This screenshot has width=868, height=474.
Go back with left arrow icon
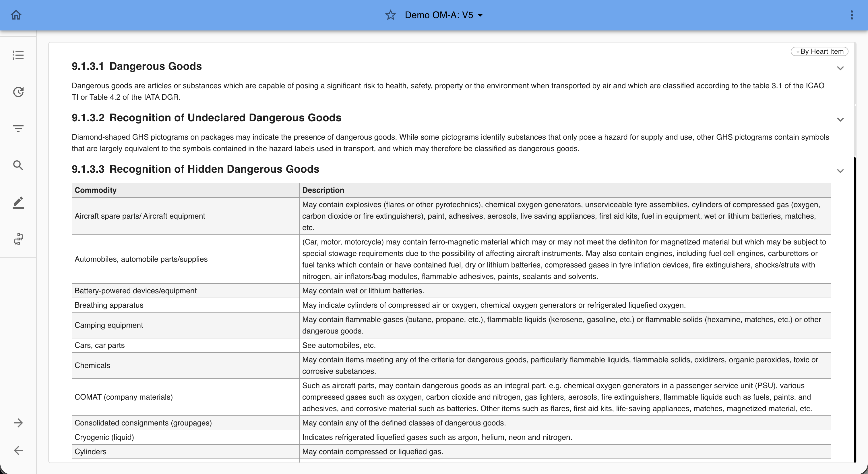[18, 450]
